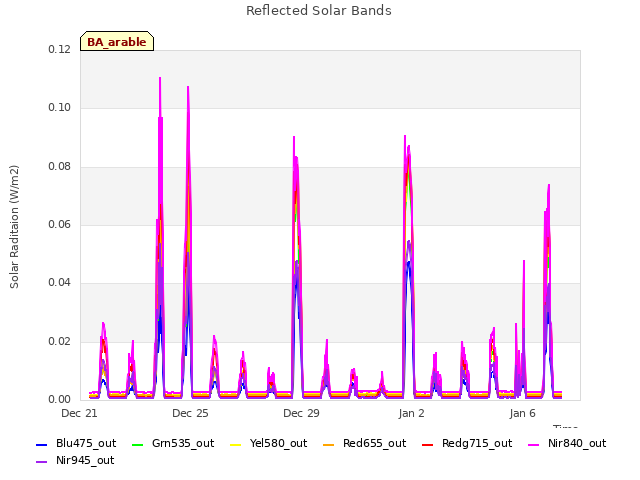640x480 pixels.
Task: Click the 0.10 y-axis tick label
Action: (60, 107)
